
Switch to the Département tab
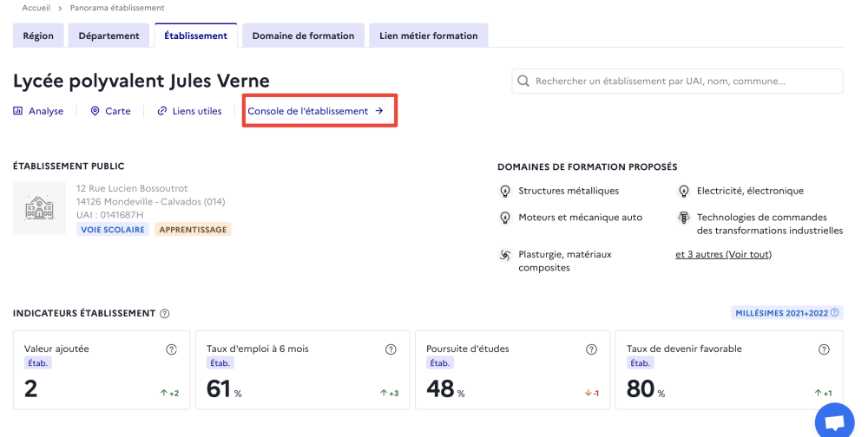tap(109, 36)
